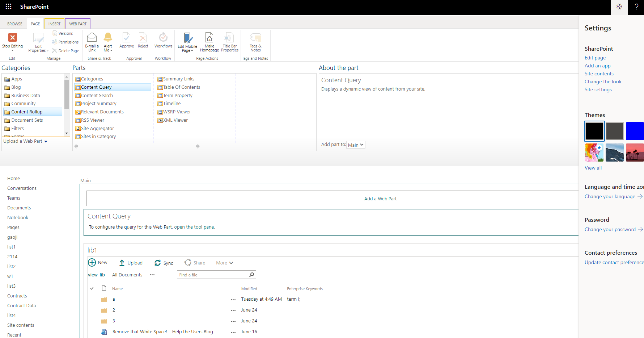Open Remove that White Space blog file

coord(162,332)
